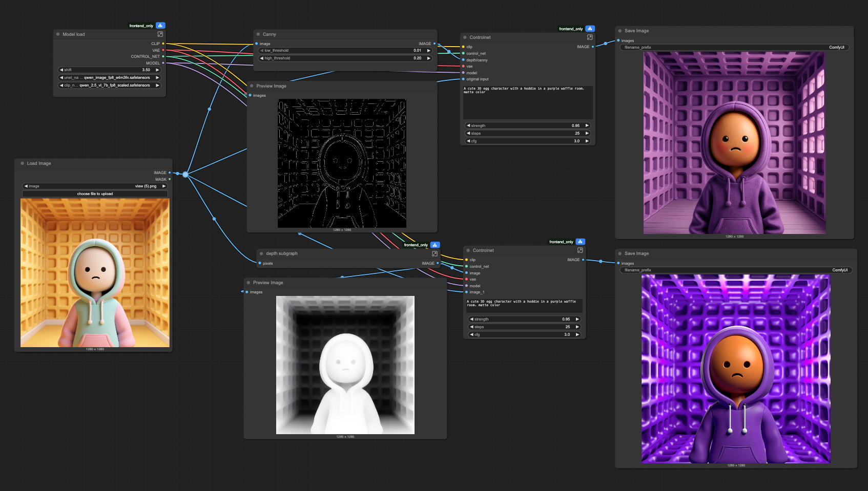Click the blue subgraph icon beside depth subgraph's frontend_only badge
Image resolution: width=868 pixels, height=491 pixels.
pos(435,245)
